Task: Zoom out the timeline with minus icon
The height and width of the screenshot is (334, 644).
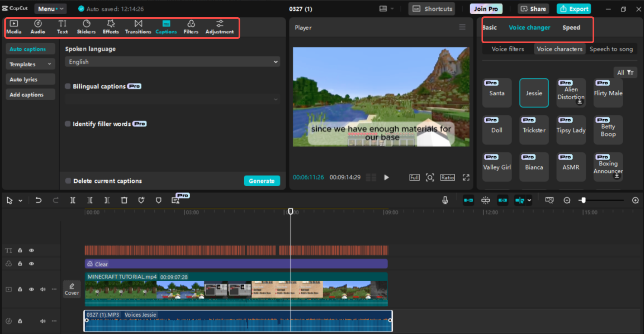Action: pyautogui.click(x=567, y=200)
